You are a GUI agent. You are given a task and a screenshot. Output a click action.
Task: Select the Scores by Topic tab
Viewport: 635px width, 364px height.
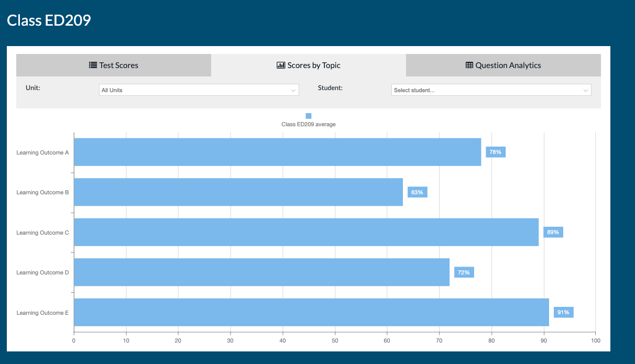pos(309,65)
